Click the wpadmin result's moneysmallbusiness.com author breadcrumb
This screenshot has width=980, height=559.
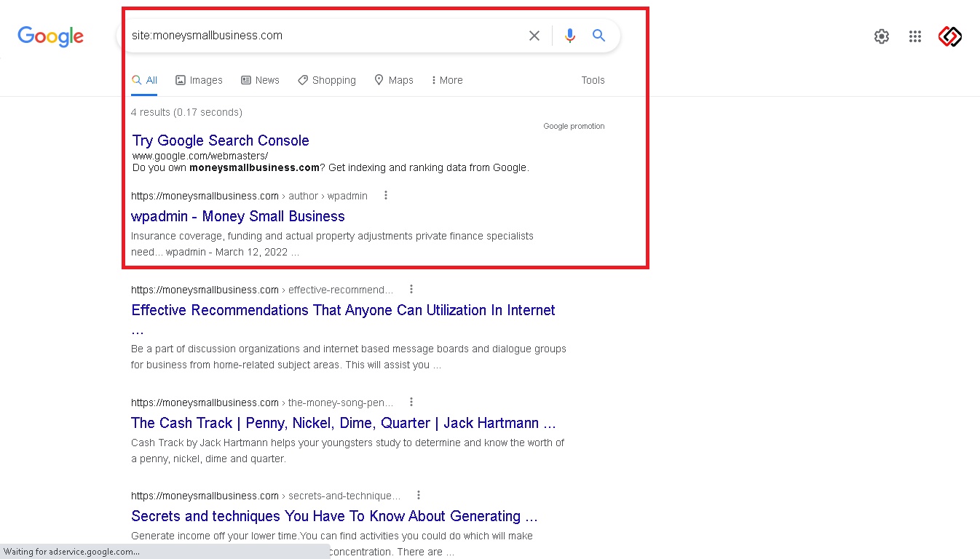click(249, 196)
